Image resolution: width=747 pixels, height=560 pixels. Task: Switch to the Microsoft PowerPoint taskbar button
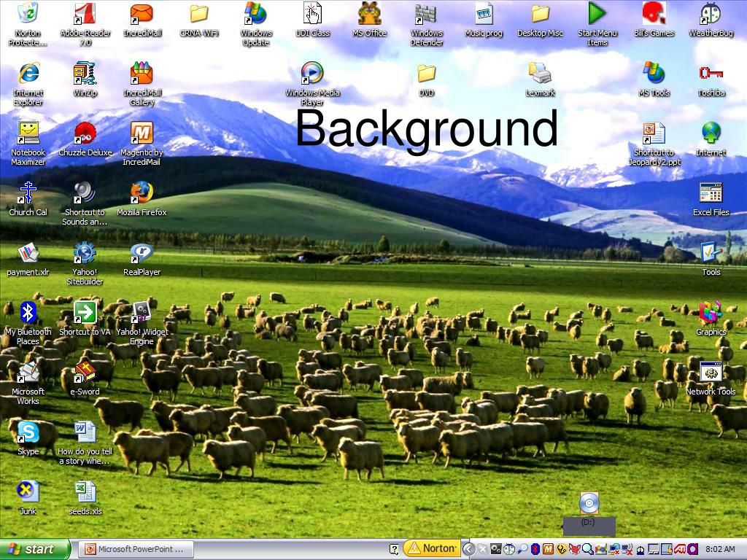136,549
